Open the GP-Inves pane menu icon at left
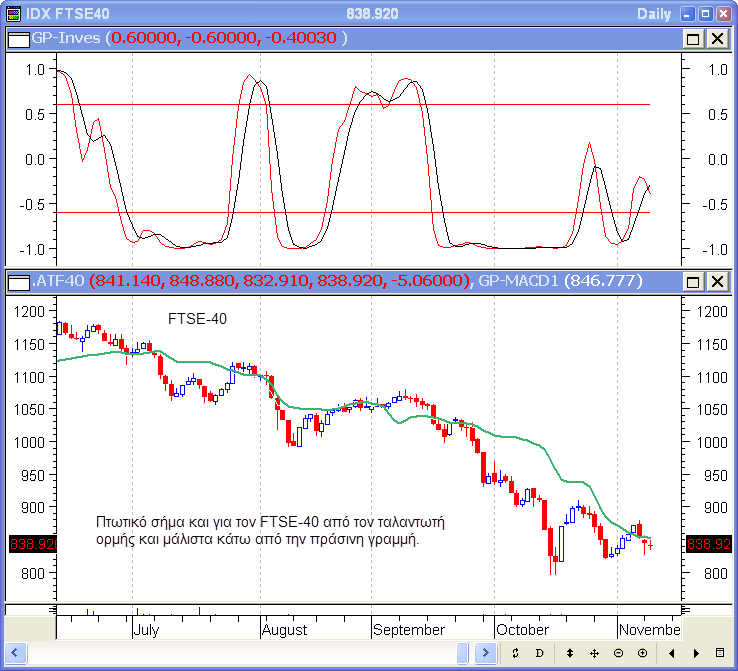The image size is (738, 671). click(19, 38)
